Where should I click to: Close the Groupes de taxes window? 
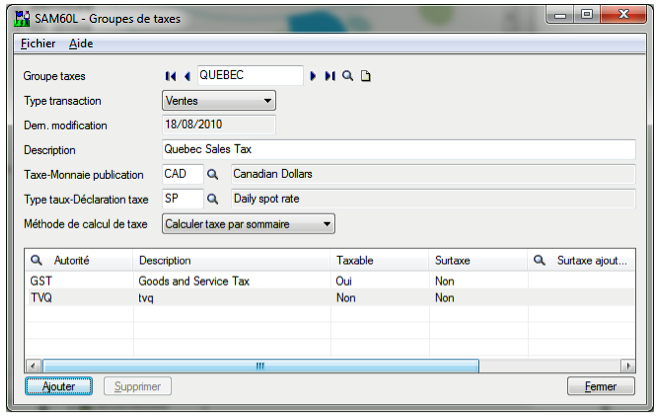[623, 15]
